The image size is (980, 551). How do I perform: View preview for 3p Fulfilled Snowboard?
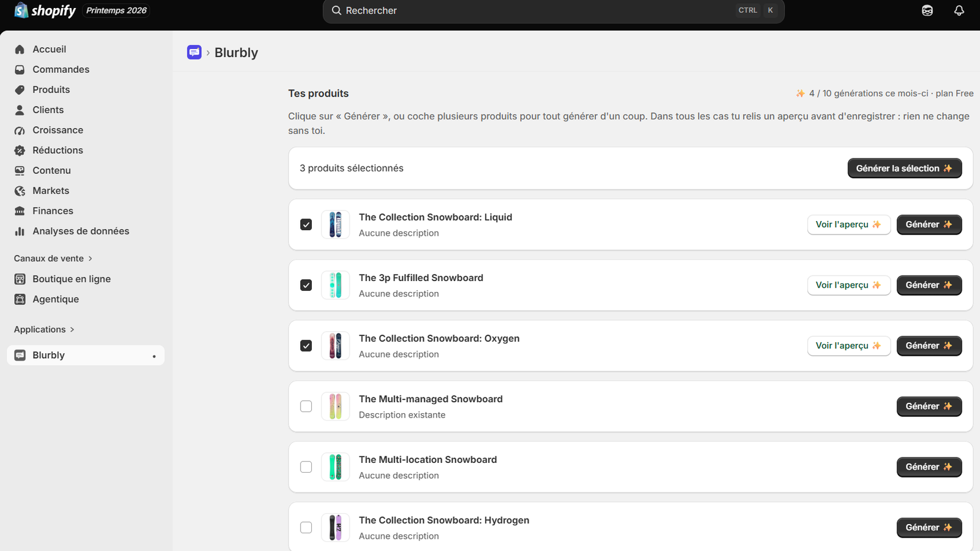(849, 285)
